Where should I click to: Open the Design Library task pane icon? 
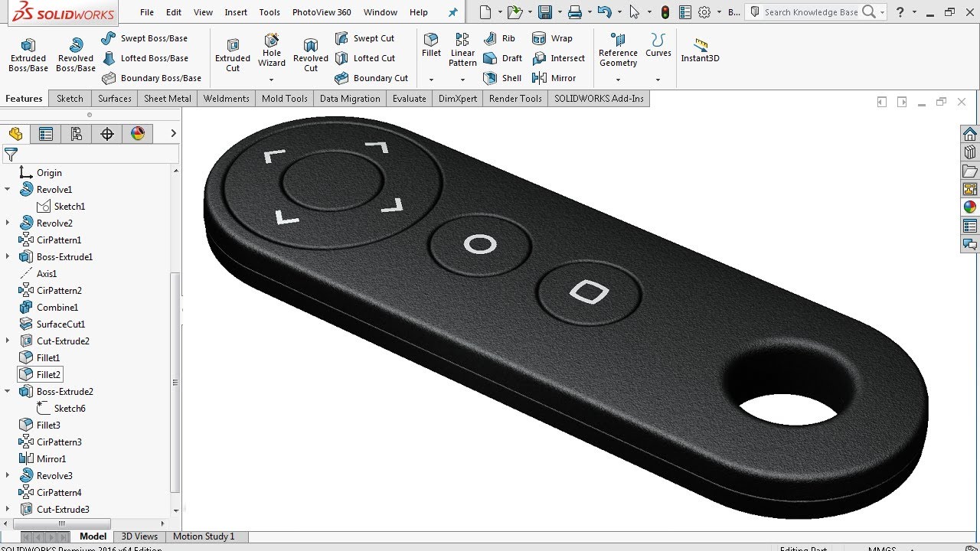click(x=970, y=152)
